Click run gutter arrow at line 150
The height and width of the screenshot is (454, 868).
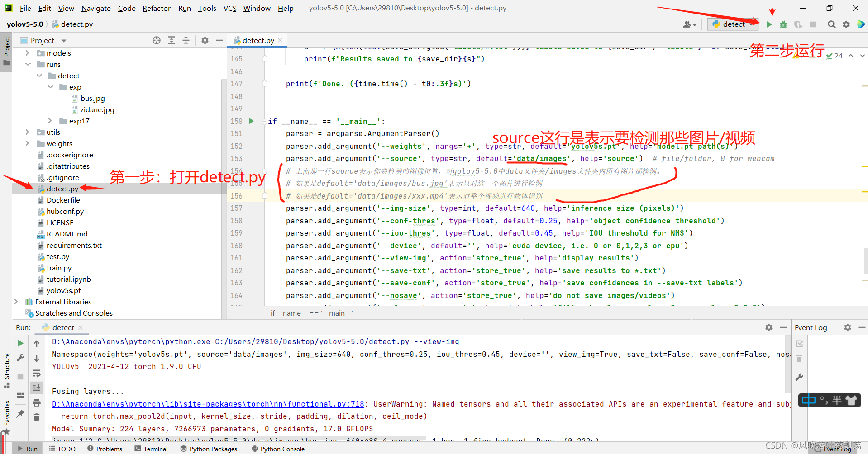[x=252, y=121]
